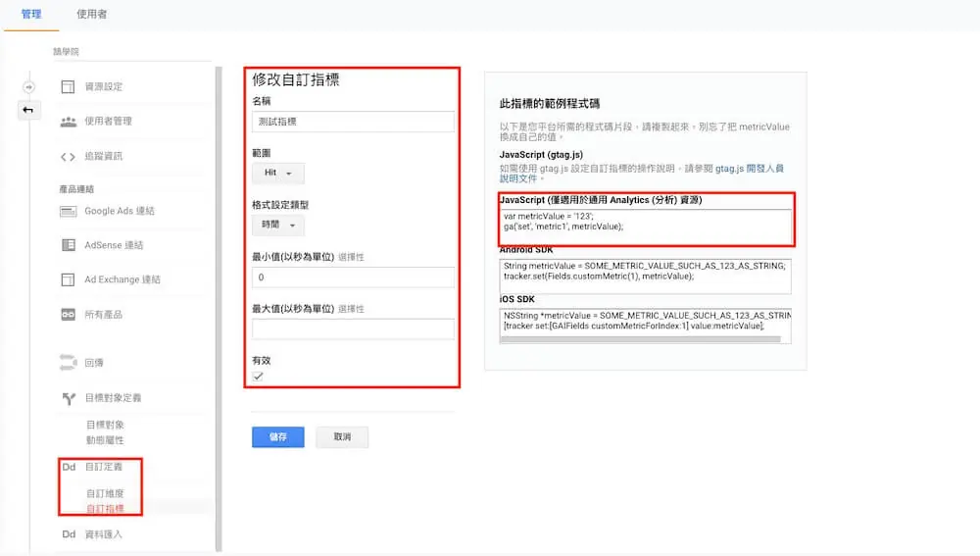This screenshot has width=980, height=556.
Task: Expand 追蹤資訊 menu item
Action: click(104, 156)
